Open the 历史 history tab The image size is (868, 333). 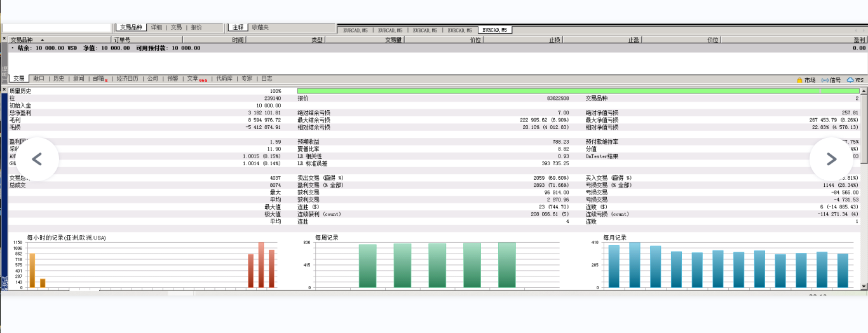(x=58, y=79)
